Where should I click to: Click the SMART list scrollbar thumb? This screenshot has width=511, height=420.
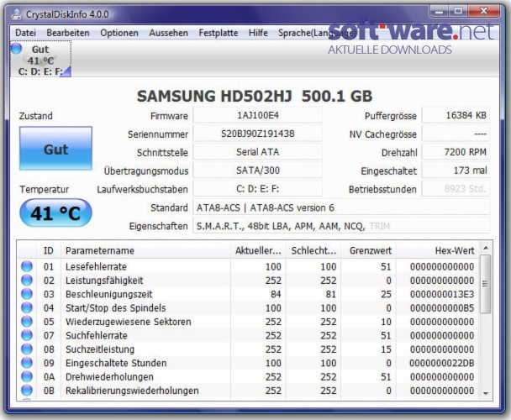(x=486, y=284)
